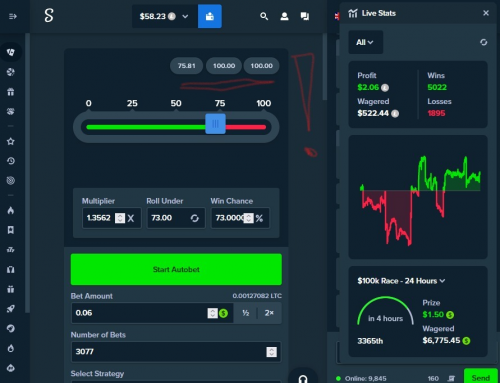
Task: Open the chat bubbles icon
Action: pos(305,16)
